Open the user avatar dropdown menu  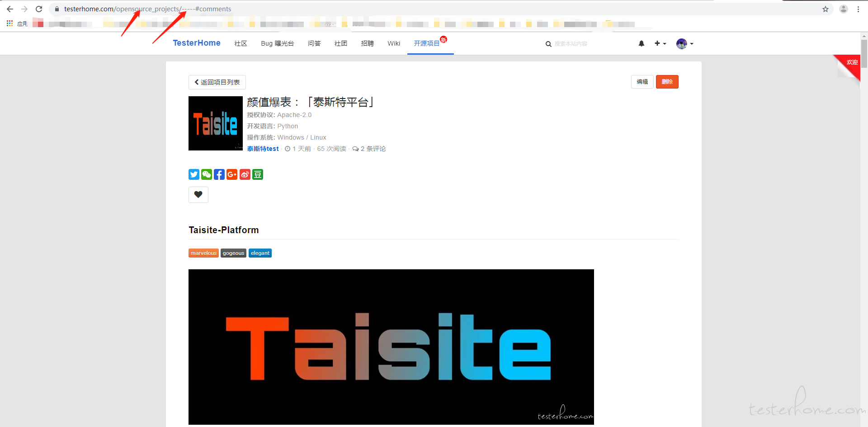(684, 43)
